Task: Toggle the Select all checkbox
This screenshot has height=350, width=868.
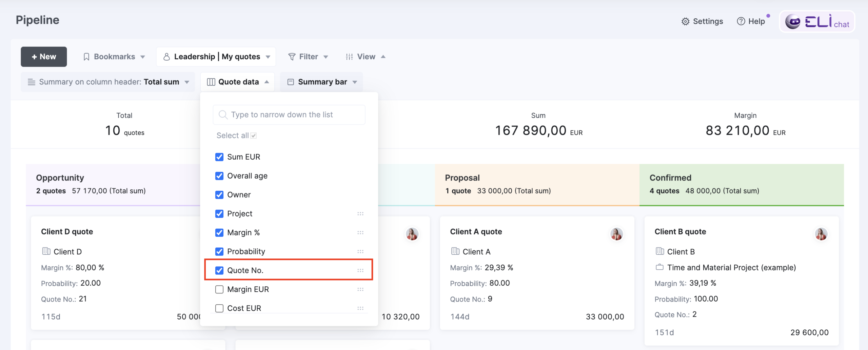Action: point(253,136)
